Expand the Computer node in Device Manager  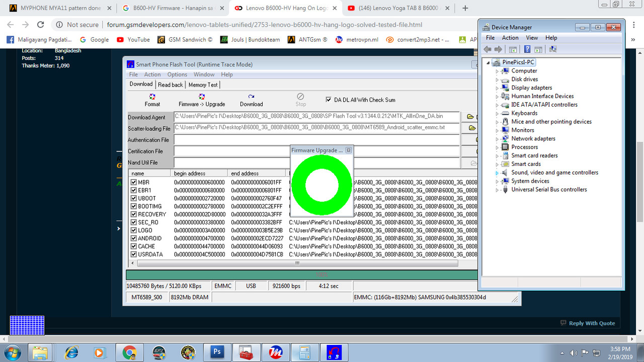point(497,71)
